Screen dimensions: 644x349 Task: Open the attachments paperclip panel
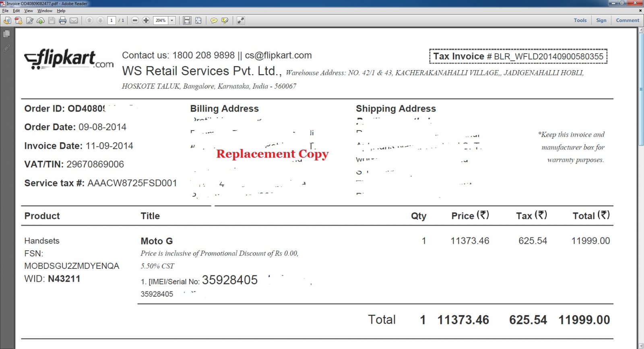coord(6,48)
